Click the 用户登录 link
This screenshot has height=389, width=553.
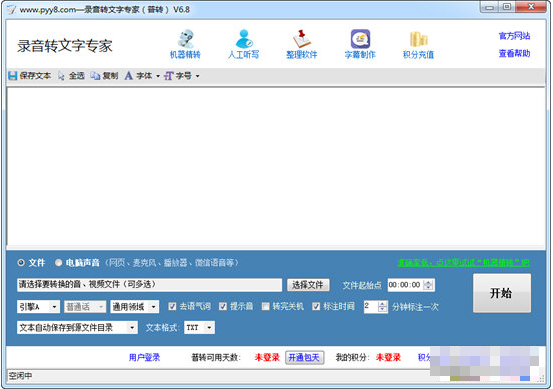(x=144, y=358)
